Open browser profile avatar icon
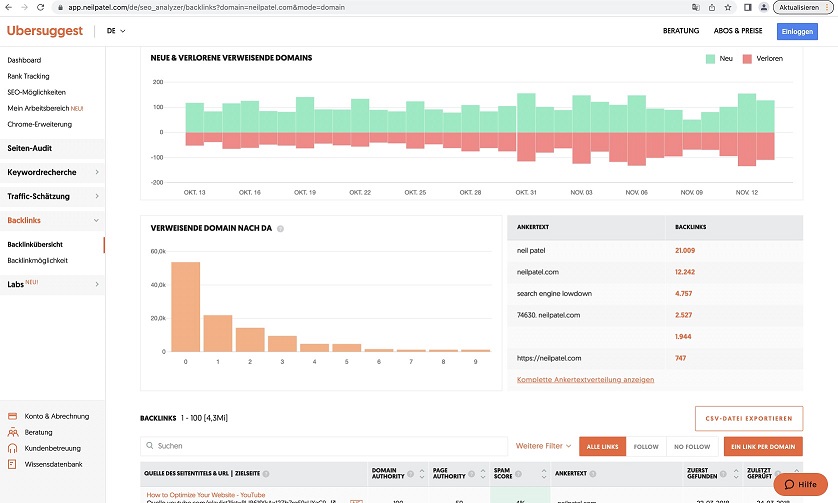The image size is (838, 503). 764,7
